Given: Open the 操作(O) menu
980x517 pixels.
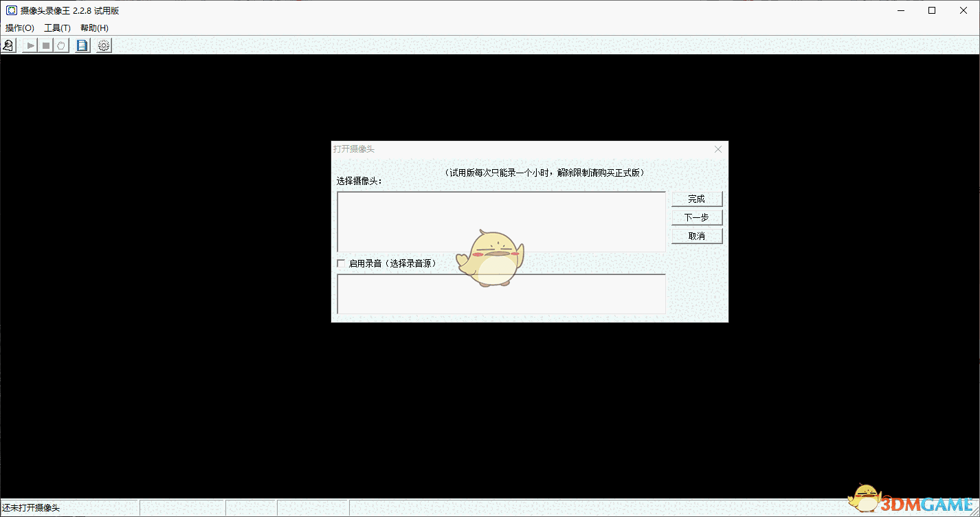Looking at the screenshot, I should coord(19,27).
